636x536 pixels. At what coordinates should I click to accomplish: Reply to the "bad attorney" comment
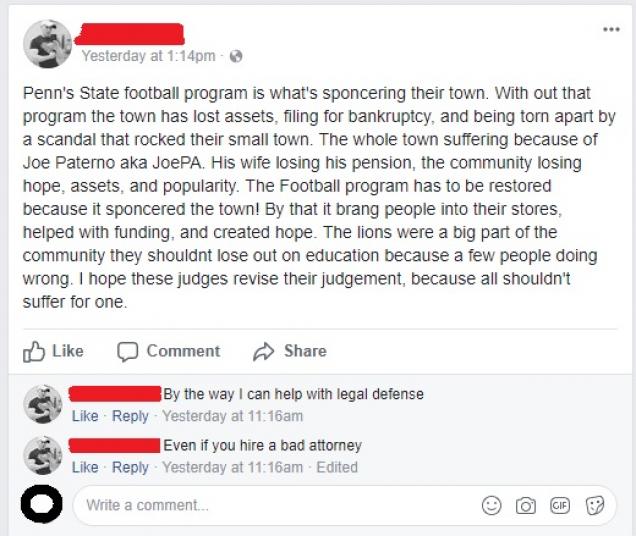coord(130,467)
